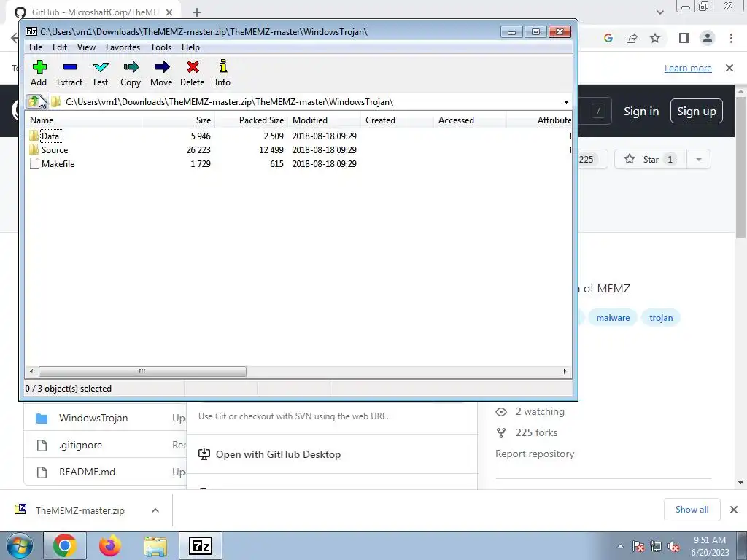Click Sign in on GitHub
This screenshot has height=560, width=747.
641,112
